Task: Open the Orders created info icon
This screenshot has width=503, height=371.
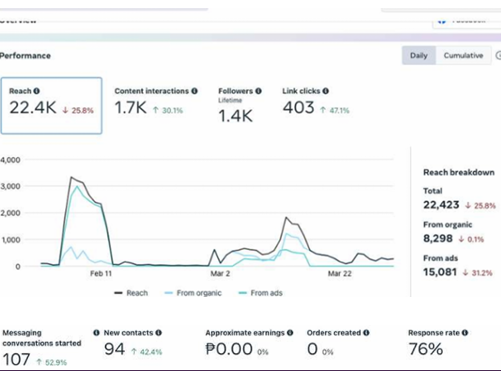Action: (x=366, y=333)
